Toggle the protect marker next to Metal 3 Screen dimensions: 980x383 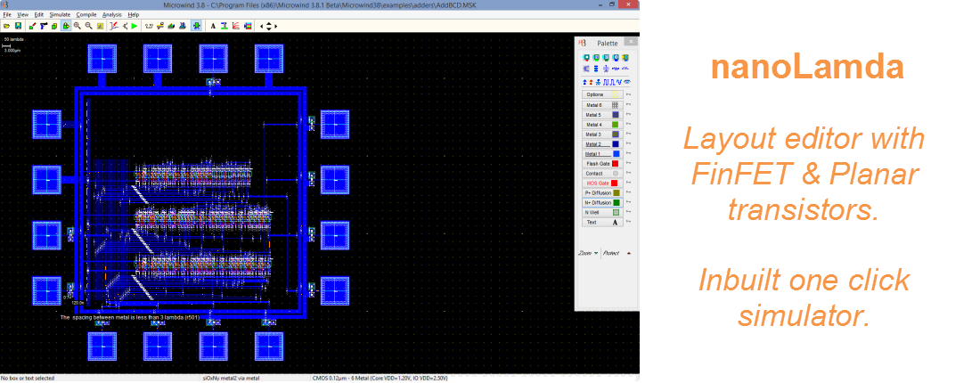point(628,134)
